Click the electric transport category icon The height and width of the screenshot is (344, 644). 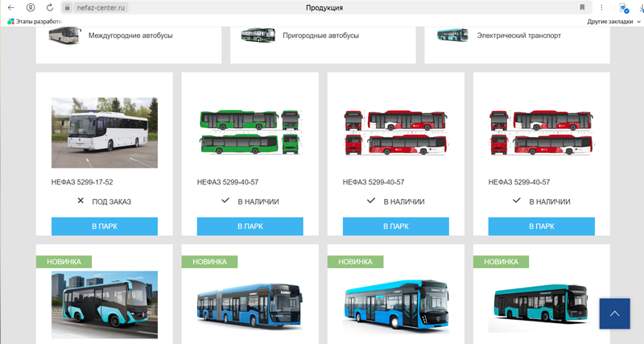[x=452, y=35]
